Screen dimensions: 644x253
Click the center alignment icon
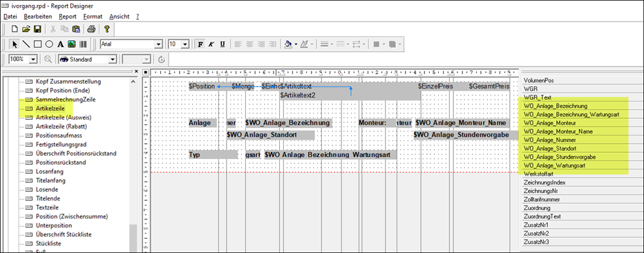pyautogui.click(x=249, y=44)
